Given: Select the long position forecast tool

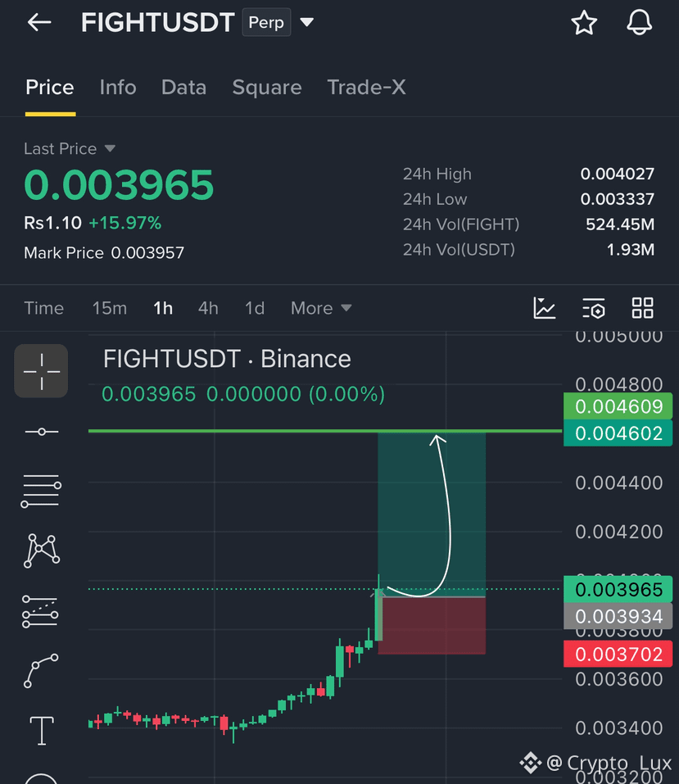Looking at the screenshot, I should click(40, 611).
